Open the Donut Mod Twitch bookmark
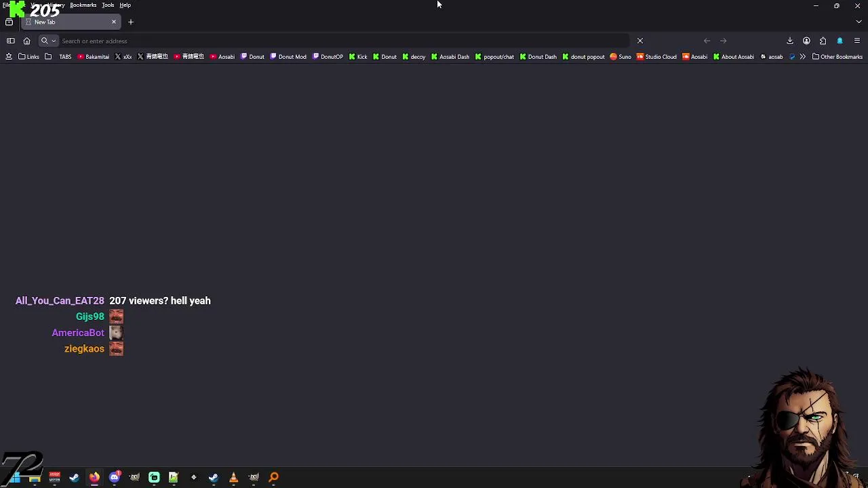The height and width of the screenshot is (488, 868). [288, 57]
